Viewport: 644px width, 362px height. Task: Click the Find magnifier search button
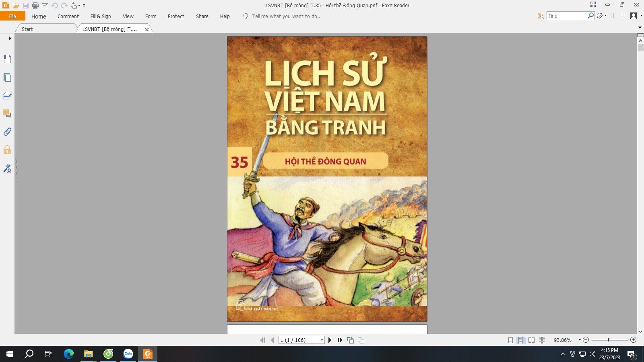(590, 16)
